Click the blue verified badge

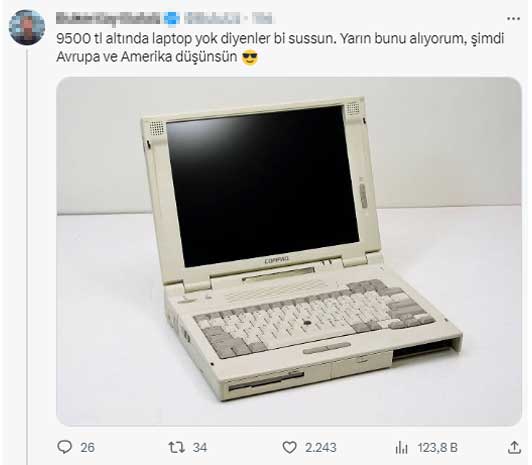pos(173,19)
